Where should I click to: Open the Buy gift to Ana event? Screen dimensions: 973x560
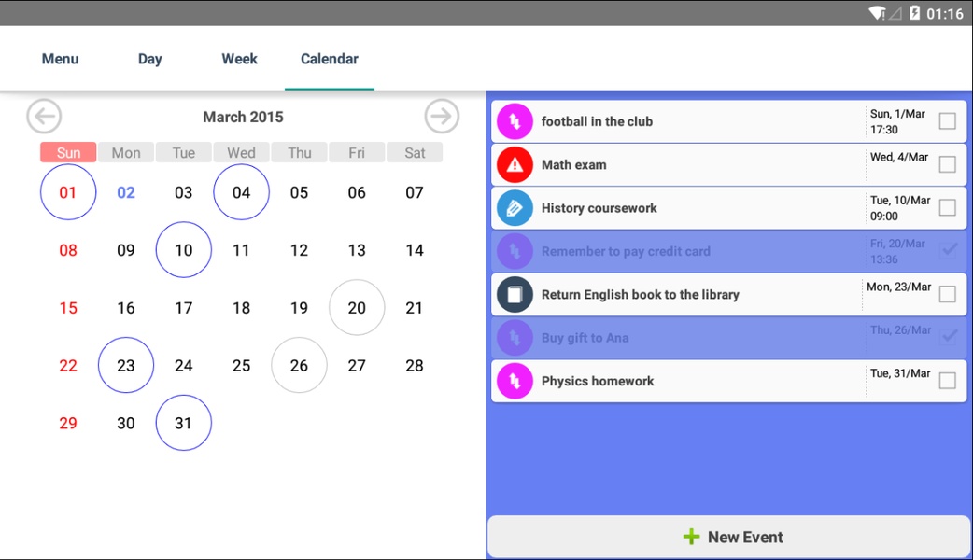(729, 338)
